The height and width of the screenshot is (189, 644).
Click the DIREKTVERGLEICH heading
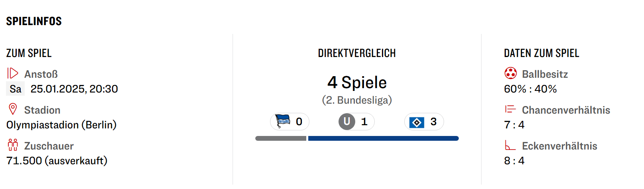click(x=357, y=53)
